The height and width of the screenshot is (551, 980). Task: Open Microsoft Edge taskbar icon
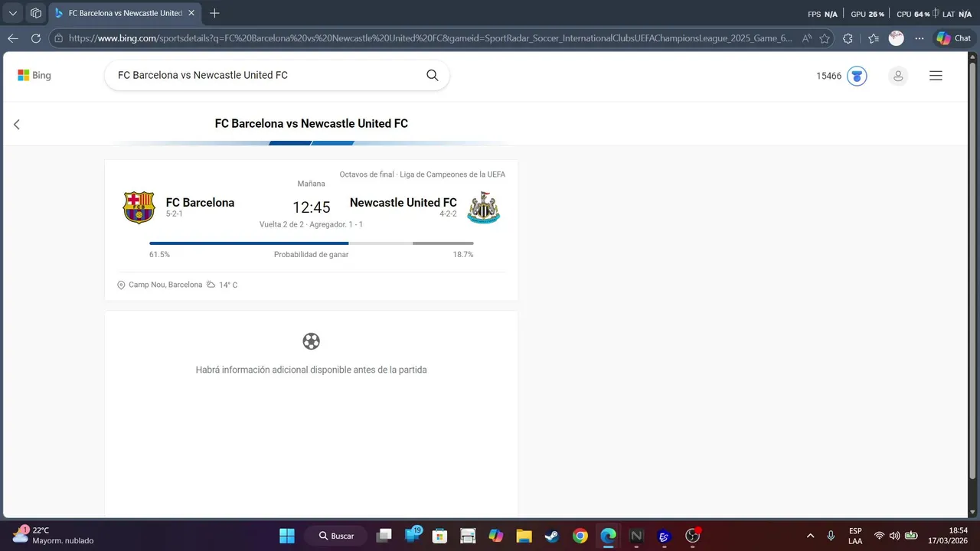tap(608, 536)
